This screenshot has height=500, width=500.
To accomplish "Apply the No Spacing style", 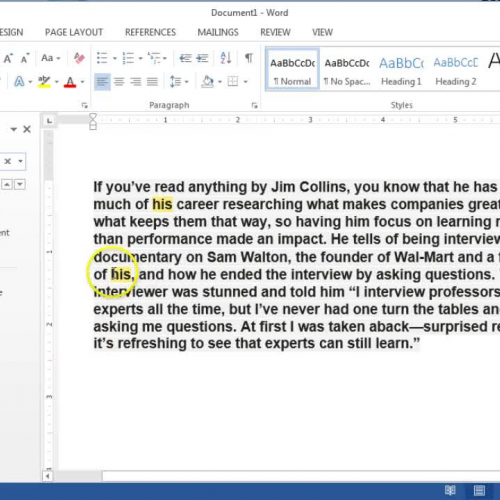I will [347, 70].
